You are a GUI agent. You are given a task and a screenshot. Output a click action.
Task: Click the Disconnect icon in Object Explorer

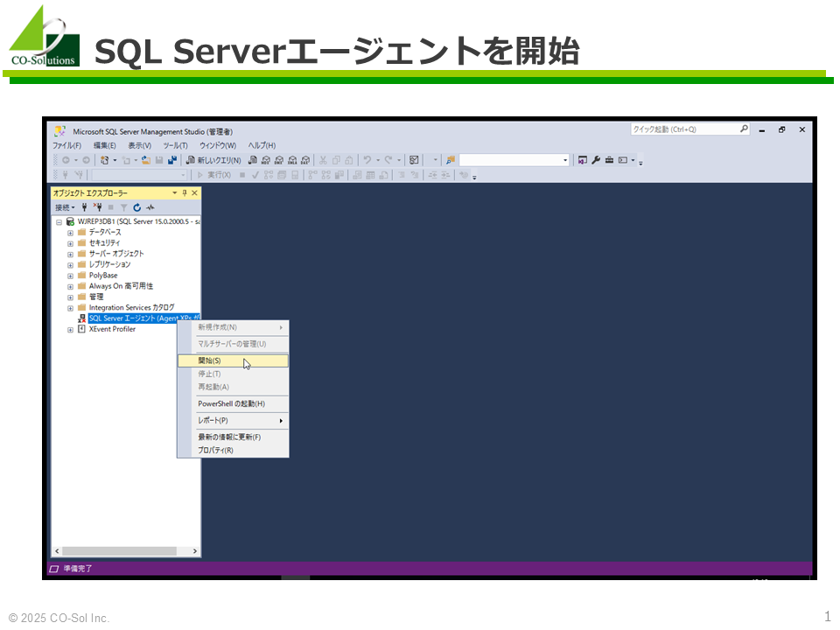click(x=97, y=207)
